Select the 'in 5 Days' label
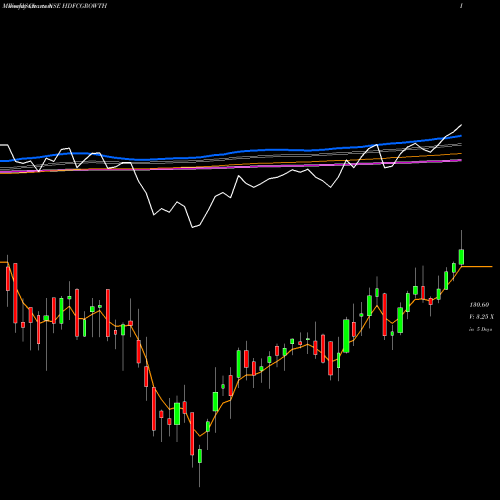 [x=480, y=329]
